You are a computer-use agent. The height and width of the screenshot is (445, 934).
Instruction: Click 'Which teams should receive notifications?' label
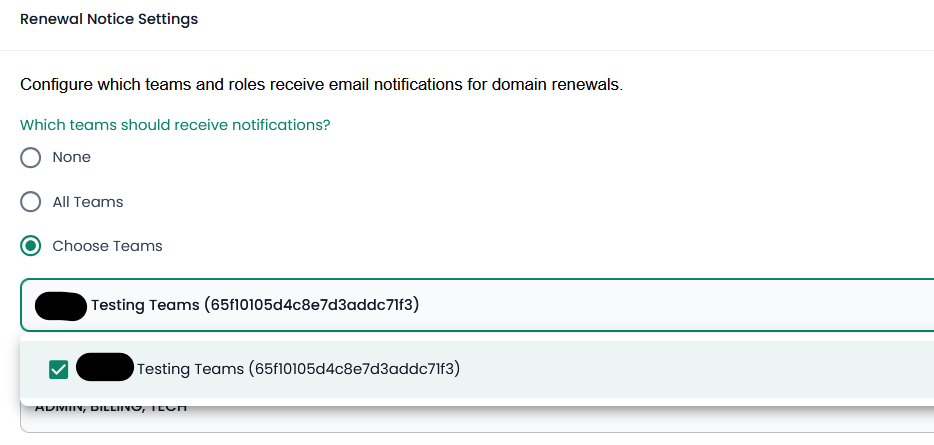pyautogui.click(x=175, y=125)
